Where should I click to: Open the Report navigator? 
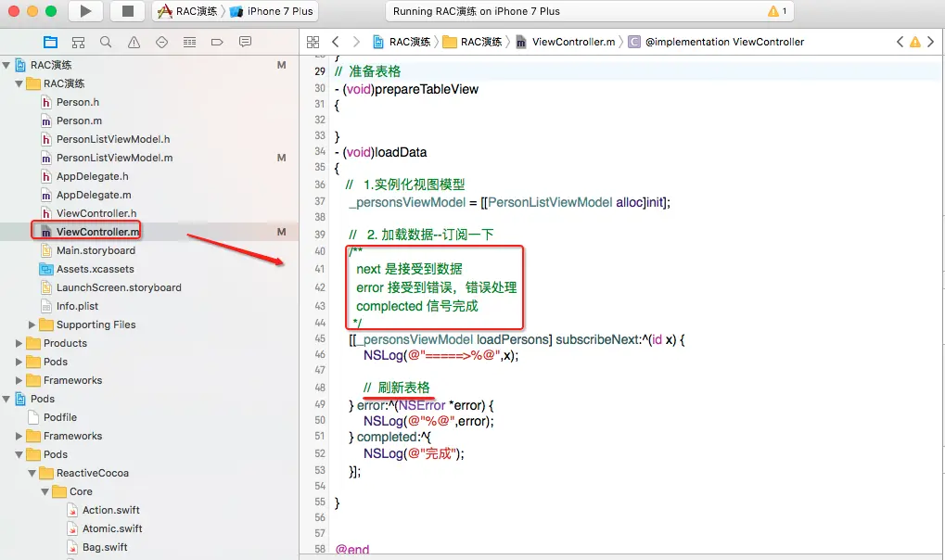[x=245, y=43]
